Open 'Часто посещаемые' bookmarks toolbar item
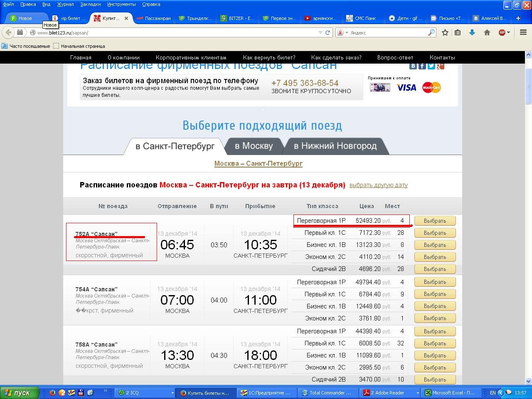Image resolution: width=532 pixels, height=399 pixels. pos(26,46)
